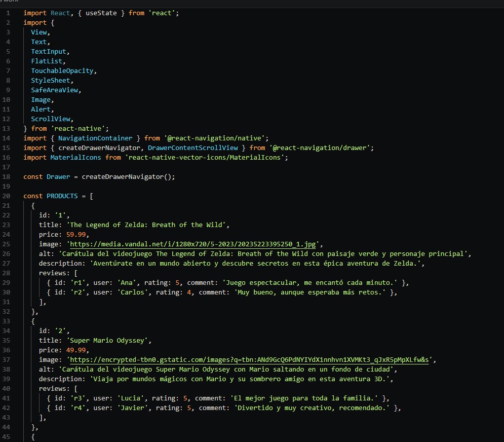Click the user 'Lucia' review string

click(x=131, y=398)
